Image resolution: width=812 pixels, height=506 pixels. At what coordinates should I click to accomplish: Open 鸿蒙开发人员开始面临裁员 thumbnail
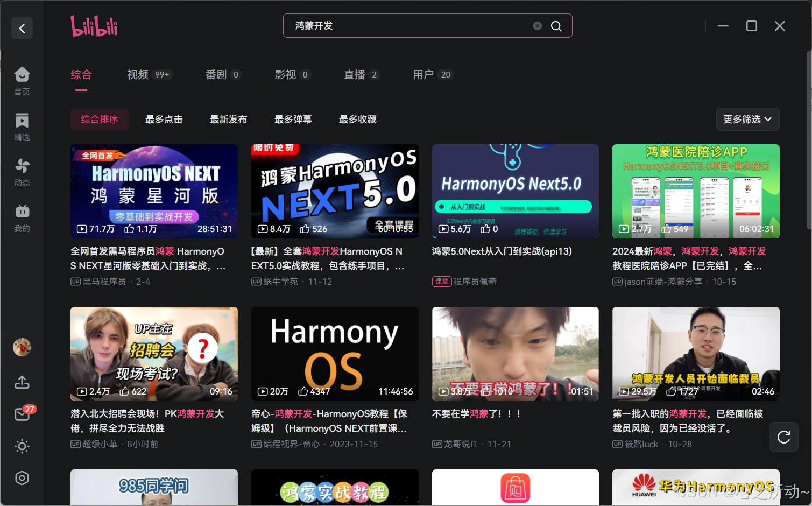pyautogui.click(x=696, y=354)
